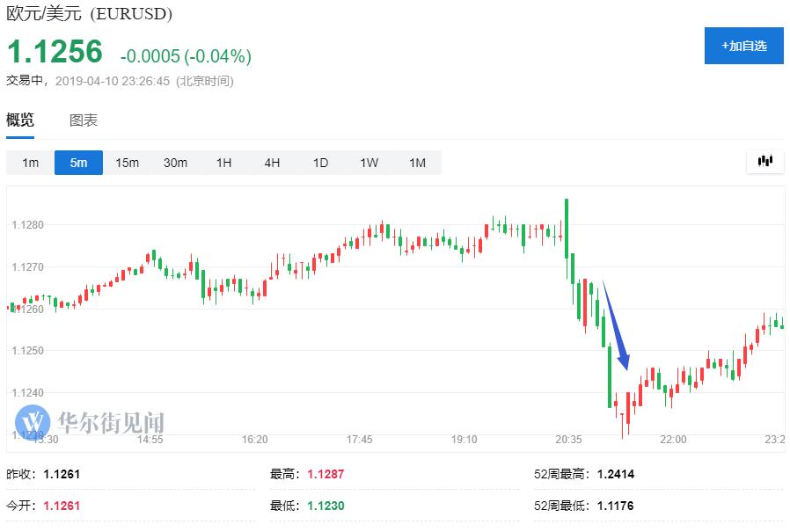Image resolution: width=790 pixels, height=532 pixels.
Task: Click the 华尔街见闻 watermark logo
Action: click(90, 420)
